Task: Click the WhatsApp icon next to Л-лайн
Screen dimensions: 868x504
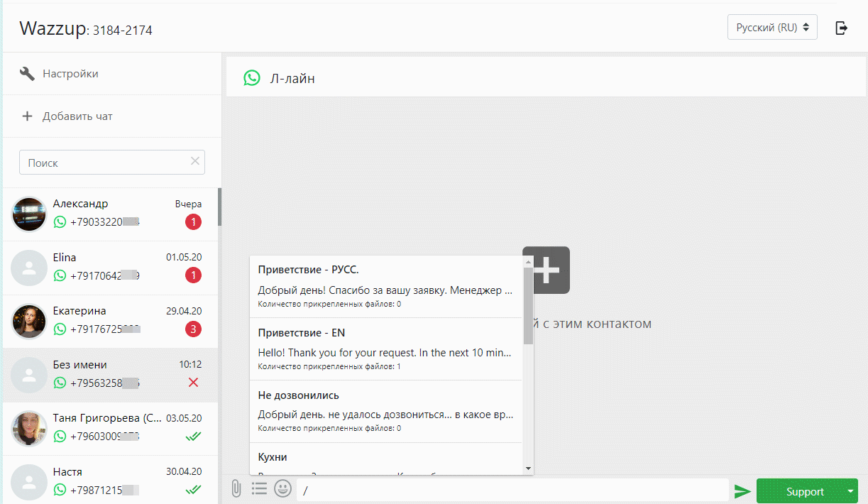Action: click(251, 78)
